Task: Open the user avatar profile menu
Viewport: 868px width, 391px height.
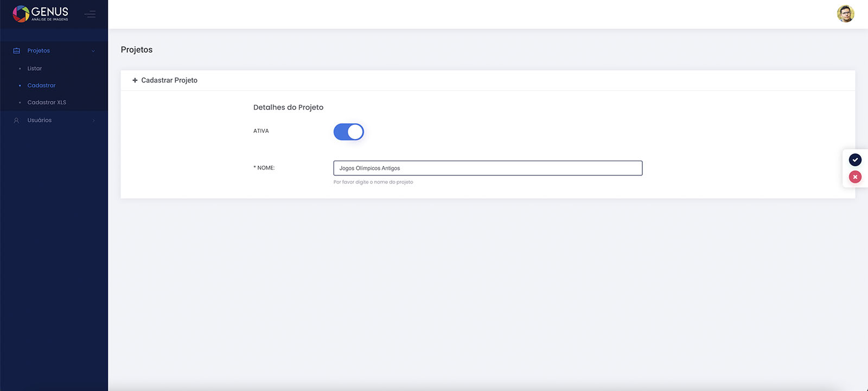Action: pyautogui.click(x=845, y=14)
